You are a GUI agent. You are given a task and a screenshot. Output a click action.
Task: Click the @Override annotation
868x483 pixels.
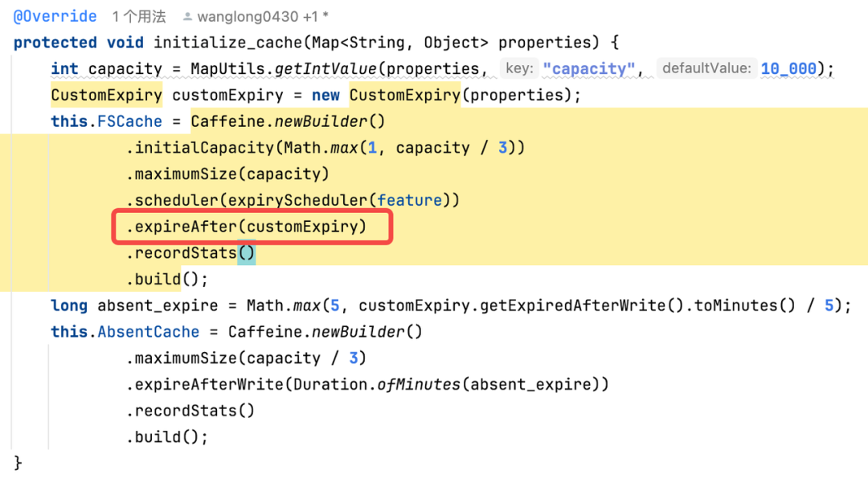55,17
